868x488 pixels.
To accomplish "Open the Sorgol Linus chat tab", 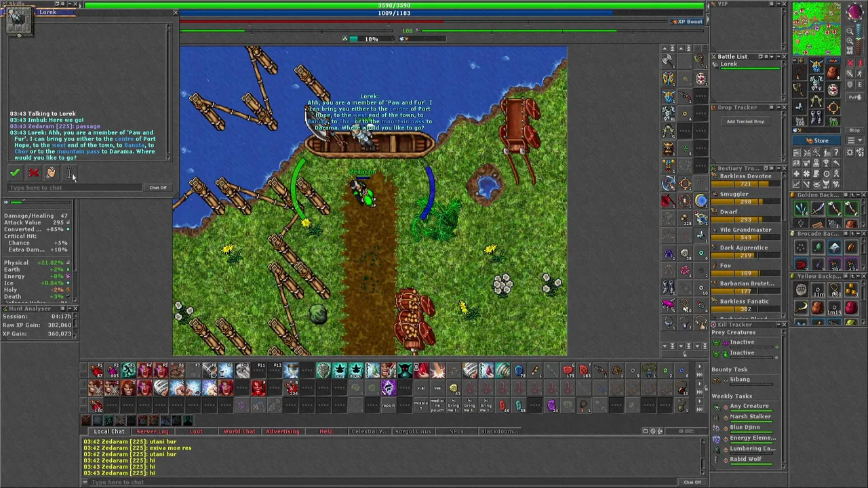I will point(413,431).
